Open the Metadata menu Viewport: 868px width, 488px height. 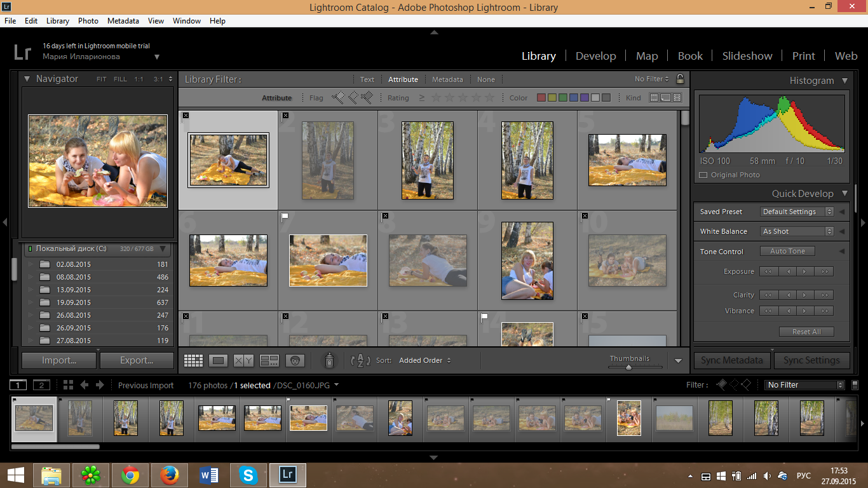123,21
